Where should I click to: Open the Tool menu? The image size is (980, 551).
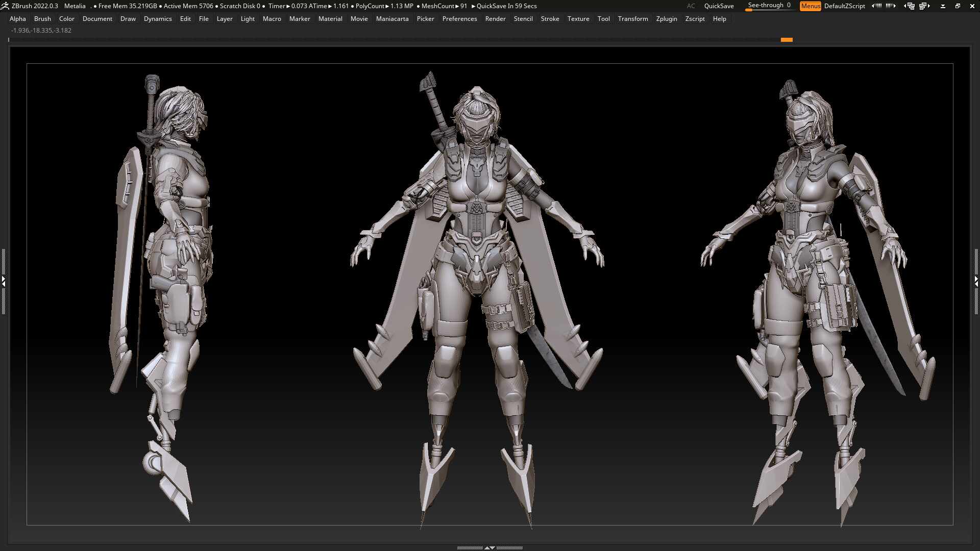[x=603, y=19]
